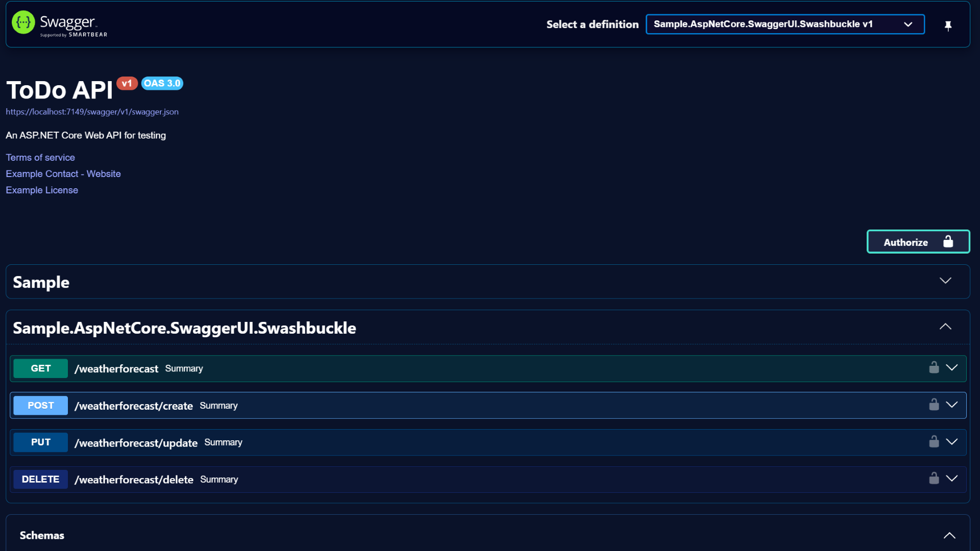Open the swagger.json URL link

[92, 112]
